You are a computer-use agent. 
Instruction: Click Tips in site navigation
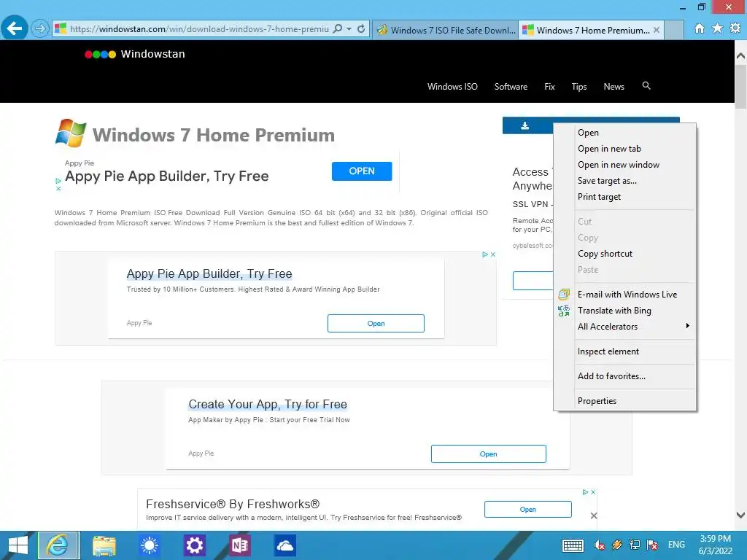pos(578,87)
